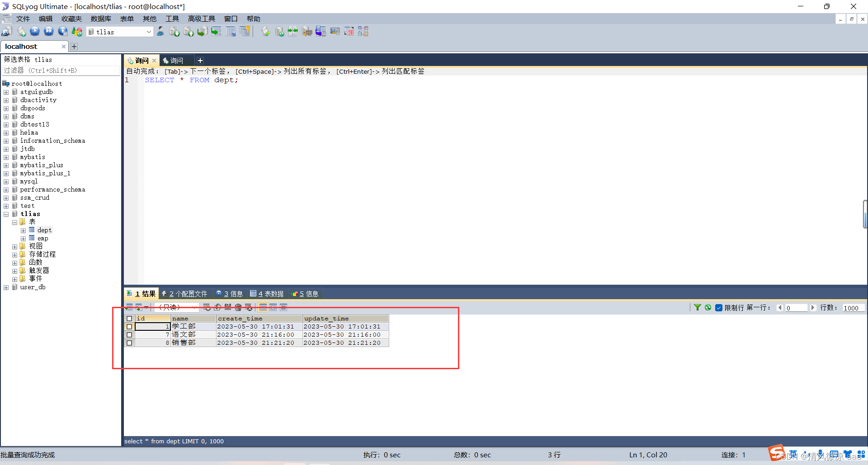Open the 高级工具 menu
The width and height of the screenshot is (868, 465).
202,19
